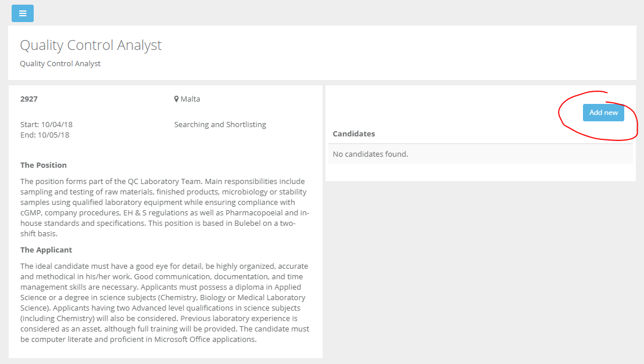Screen dimensions: 644x364
Task: Click the Quality Control Analyst subtitle text
Action: point(60,64)
